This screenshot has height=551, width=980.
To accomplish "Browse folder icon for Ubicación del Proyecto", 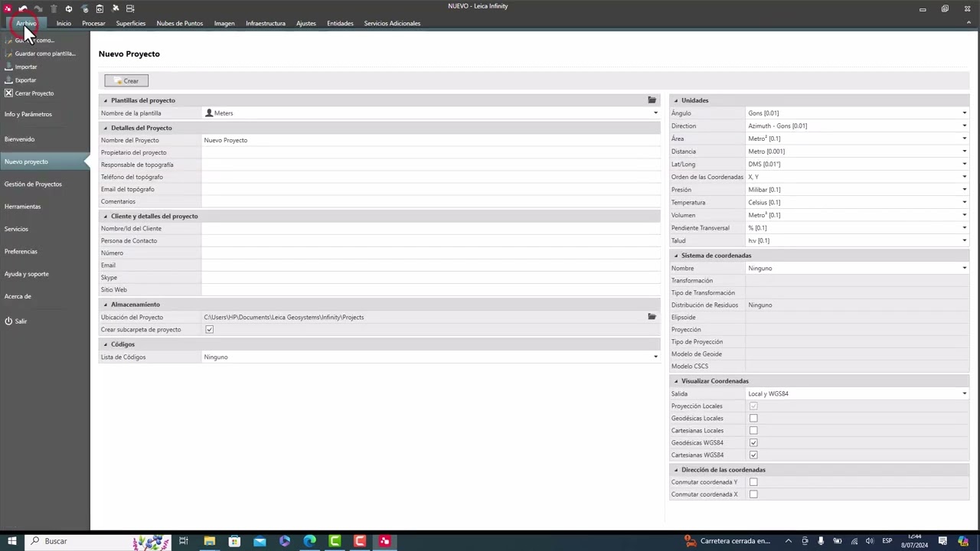I will [x=652, y=317].
